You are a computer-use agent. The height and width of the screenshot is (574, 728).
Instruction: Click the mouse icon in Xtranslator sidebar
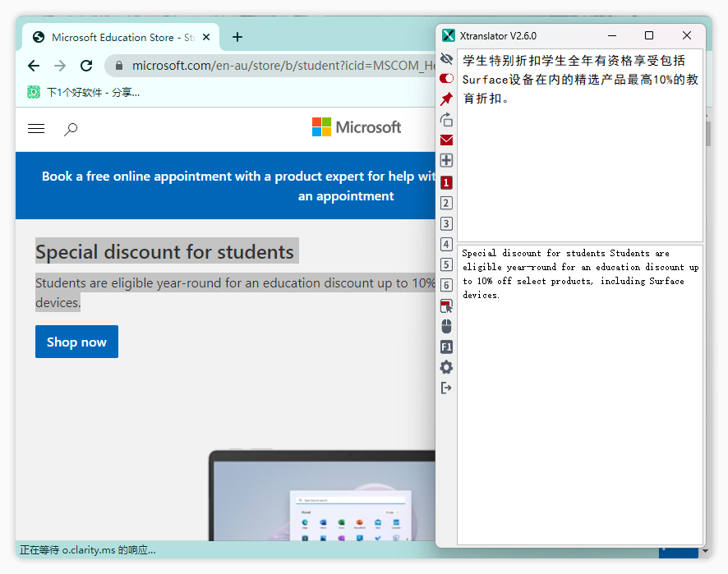coord(446,326)
